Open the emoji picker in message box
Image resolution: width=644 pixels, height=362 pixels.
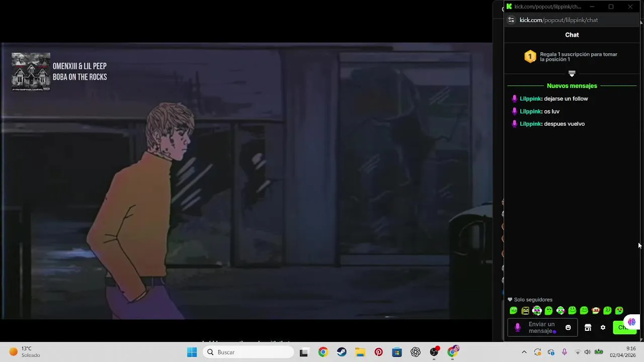(x=568, y=327)
